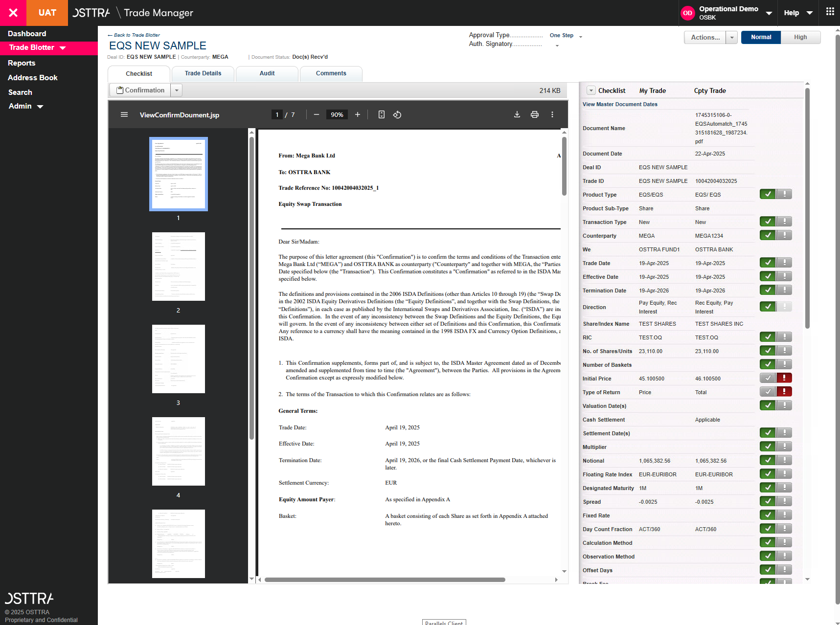The width and height of the screenshot is (840, 625).
Task: Open PDF viewer more actions menu
Action: (x=552, y=114)
